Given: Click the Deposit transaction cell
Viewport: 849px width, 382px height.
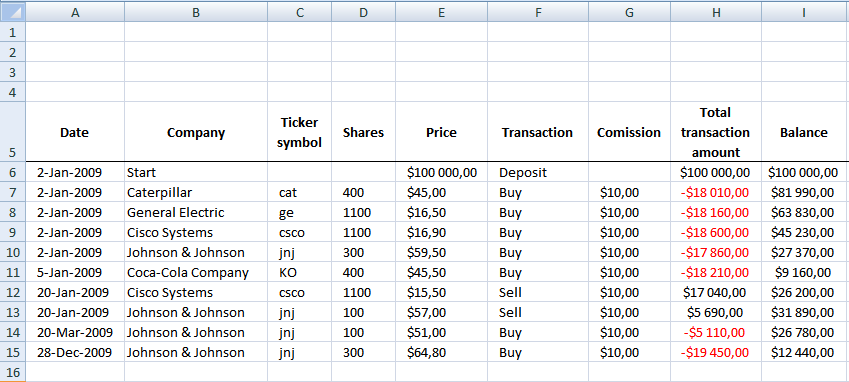Looking at the screenshot, I should (x=538, y=173).
